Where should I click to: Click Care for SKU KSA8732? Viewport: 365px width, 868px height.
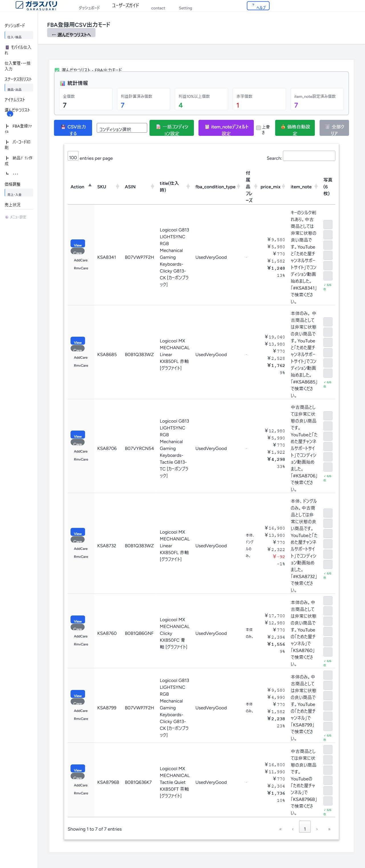78,540
